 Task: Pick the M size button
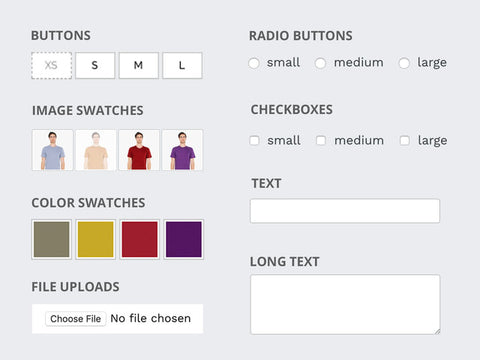[x=139, y=65]
